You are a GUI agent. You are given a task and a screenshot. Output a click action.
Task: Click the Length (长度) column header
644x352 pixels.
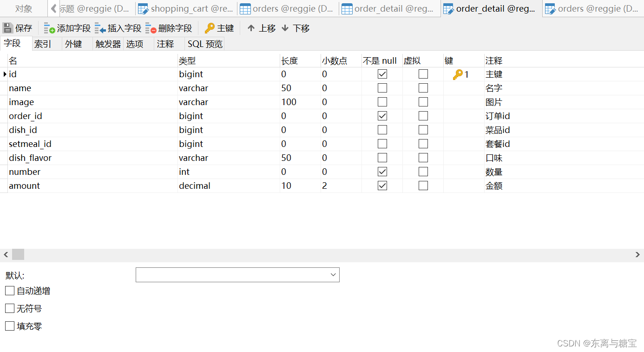(x=300, y=60)
